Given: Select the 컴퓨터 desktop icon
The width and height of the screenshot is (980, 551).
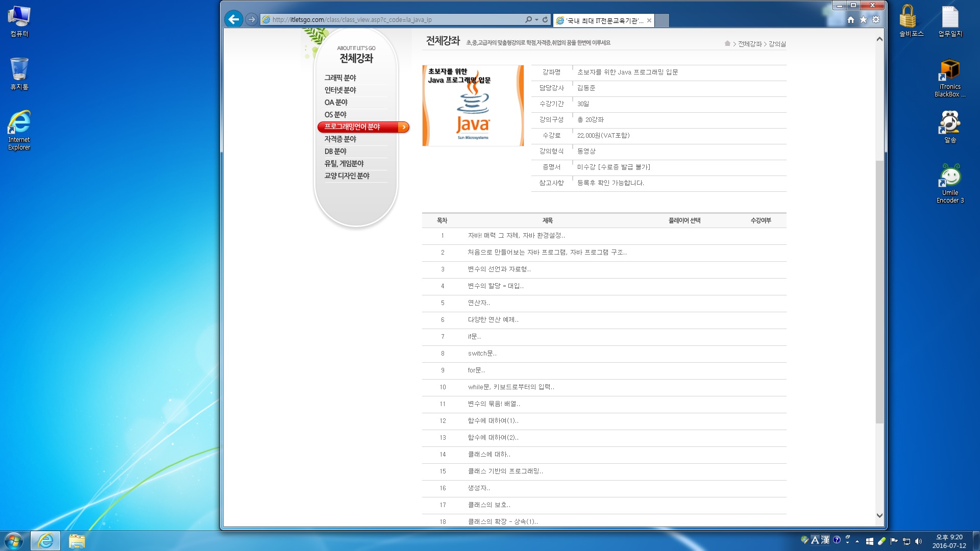Looking at the screenshot, I should pyautogui.click(x=19, y=22).
